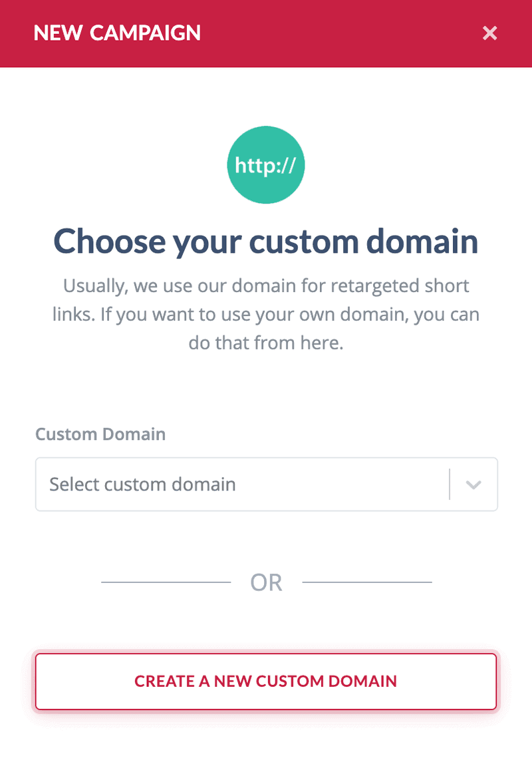Dismiss dialog using white X icon

(489, 33)
